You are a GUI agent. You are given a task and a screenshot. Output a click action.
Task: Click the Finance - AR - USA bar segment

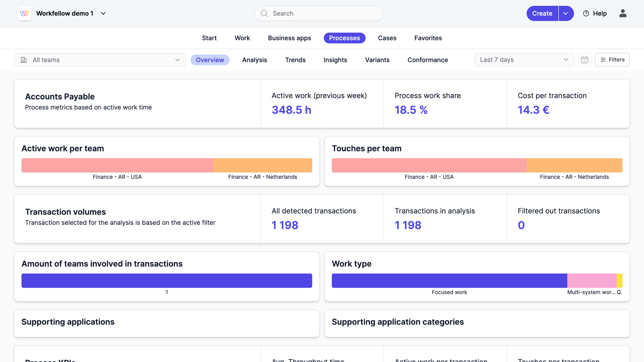(117, 165)
